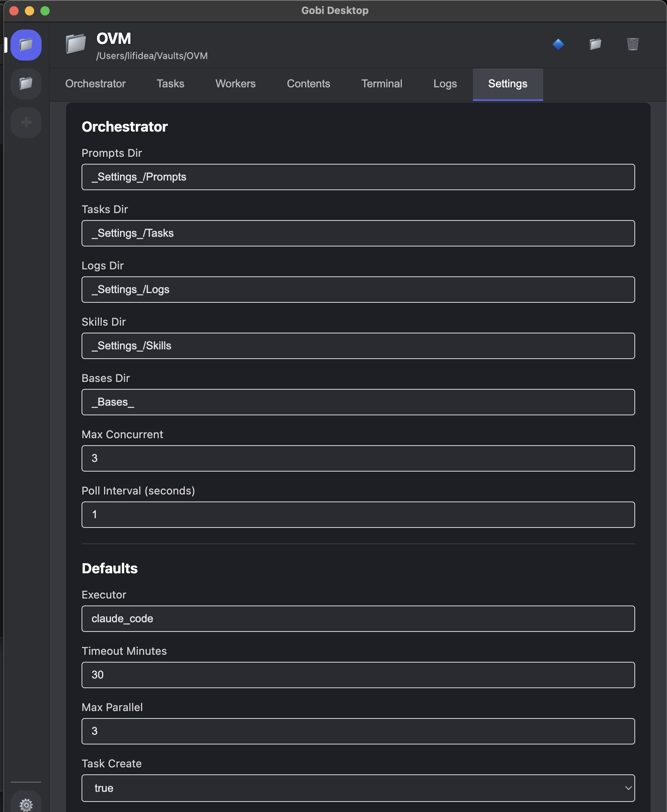667x812 pixels.
Task: Select the Timeout Minutes field
Action: pyautogui.click(x=358, y=675)
